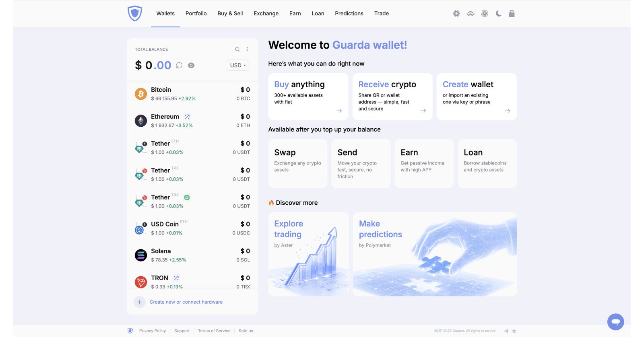644x337 pixels.
Task: Click the arrow on the Buy anything card
Action: pos(339,111)
